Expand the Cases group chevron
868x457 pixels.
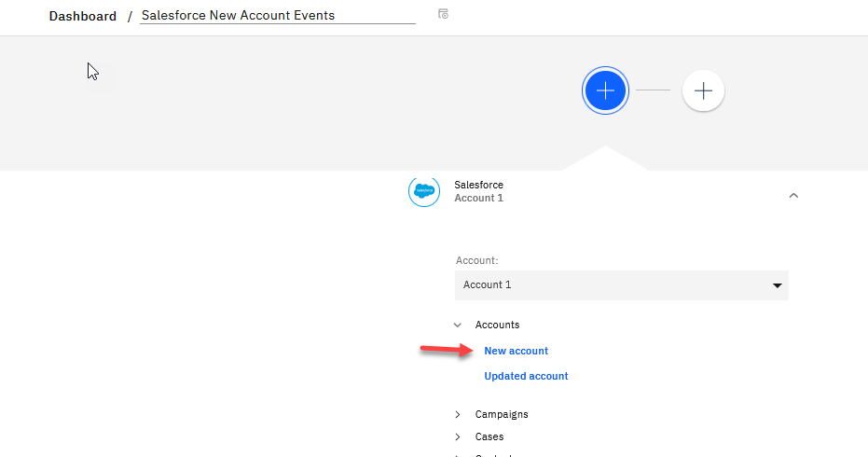click(x=457, y=436)
